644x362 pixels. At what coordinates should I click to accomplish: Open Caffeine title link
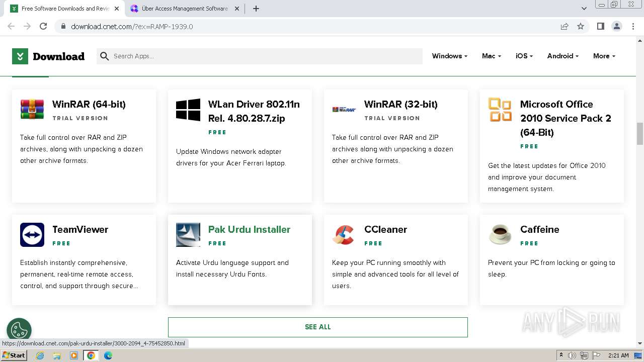[x=540, y=229]
